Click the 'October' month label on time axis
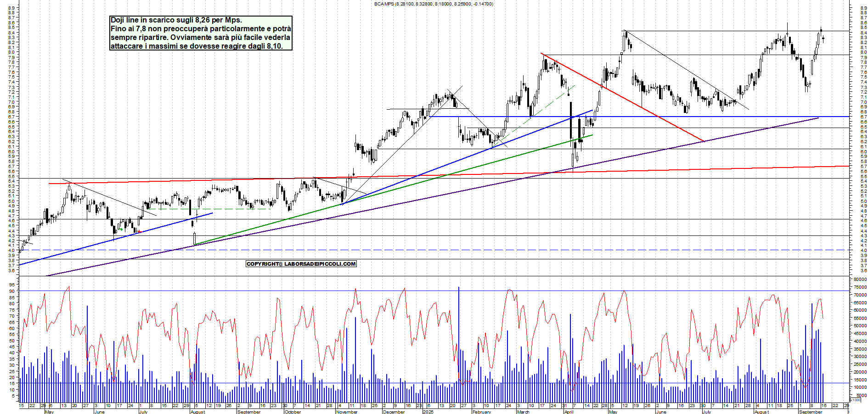Image resolution: width=868 pixels, height=414 pixels. point(293,412)
